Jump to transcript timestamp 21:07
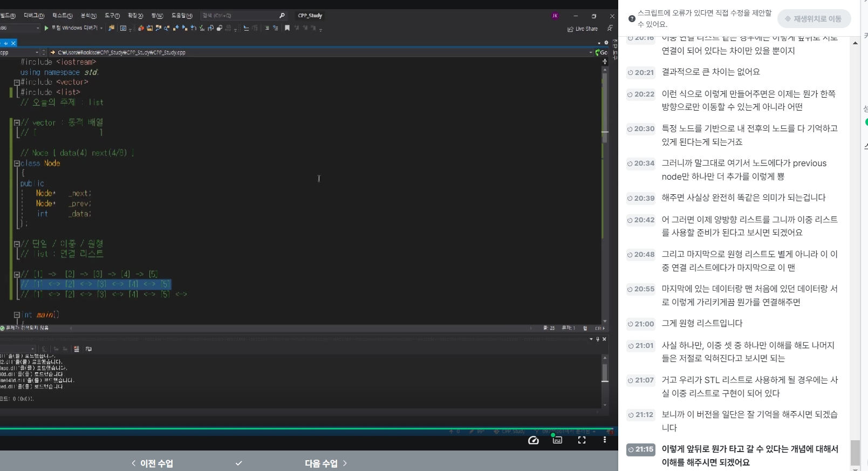 [x=640, y=380]
